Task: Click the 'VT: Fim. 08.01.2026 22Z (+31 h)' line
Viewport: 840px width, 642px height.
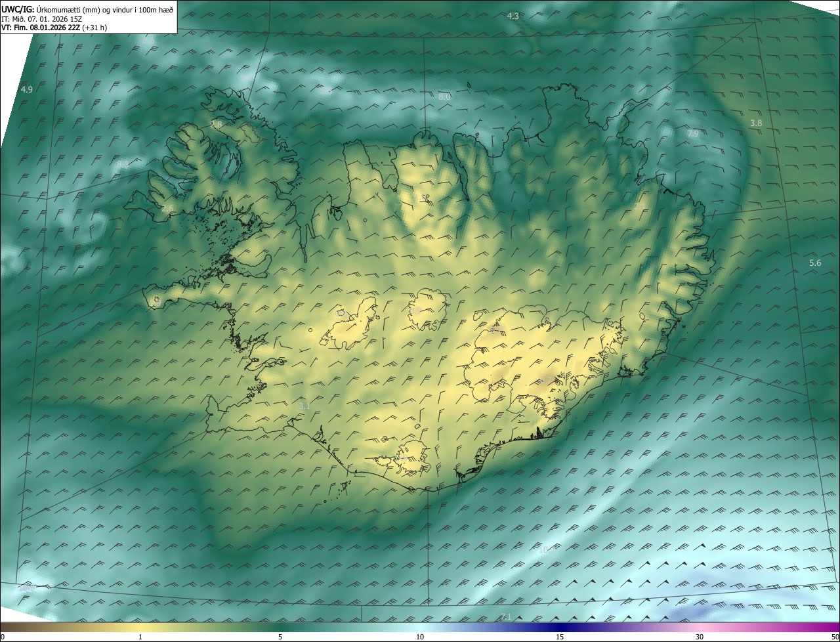Action: click(54, 28)
